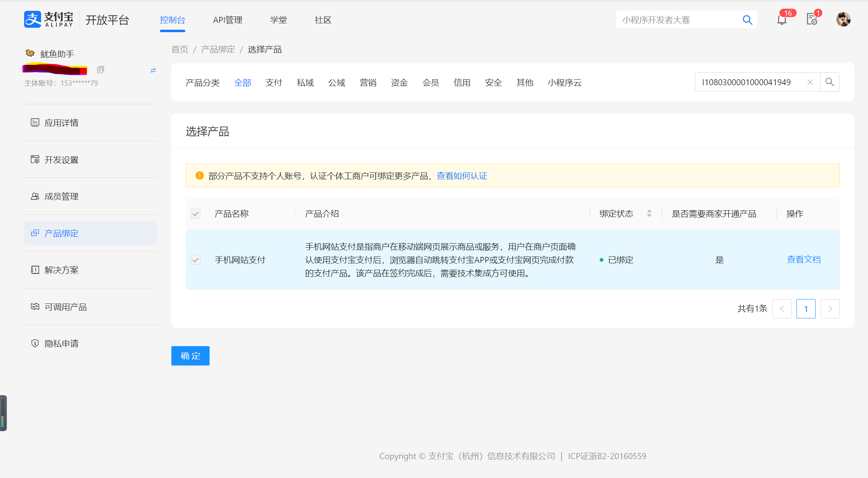
Task: Click the product search magnifier button
Action: pos(830,82)
